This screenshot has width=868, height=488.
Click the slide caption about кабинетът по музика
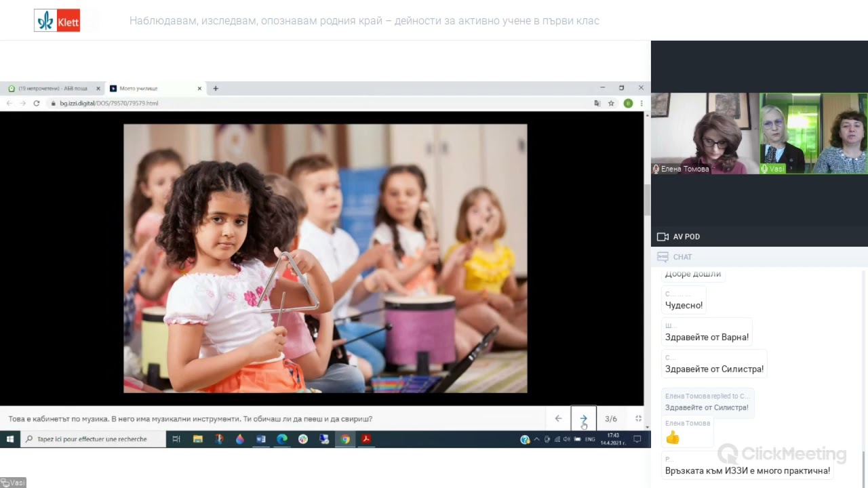click(x=191, y=419)
